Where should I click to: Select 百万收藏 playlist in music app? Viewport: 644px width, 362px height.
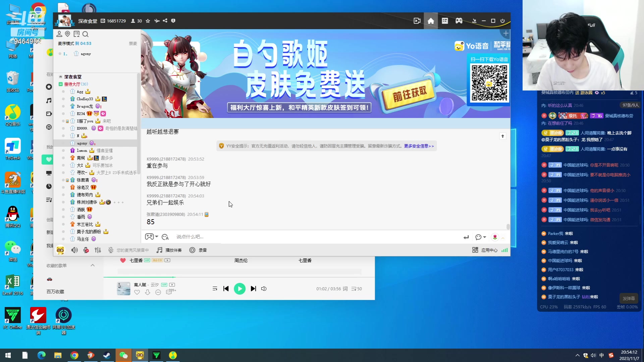coord(55,292)
